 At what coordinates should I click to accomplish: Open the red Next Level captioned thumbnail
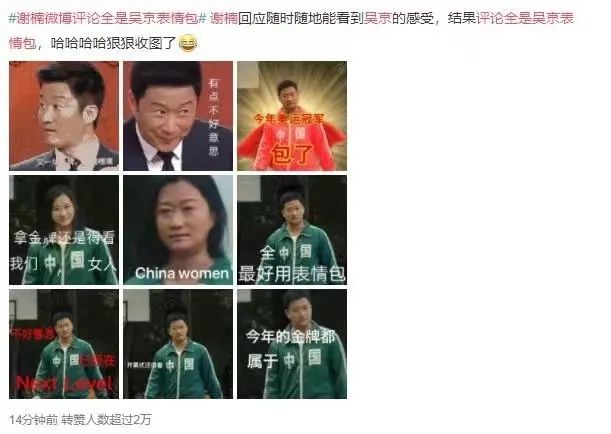[x=64, y=344]
